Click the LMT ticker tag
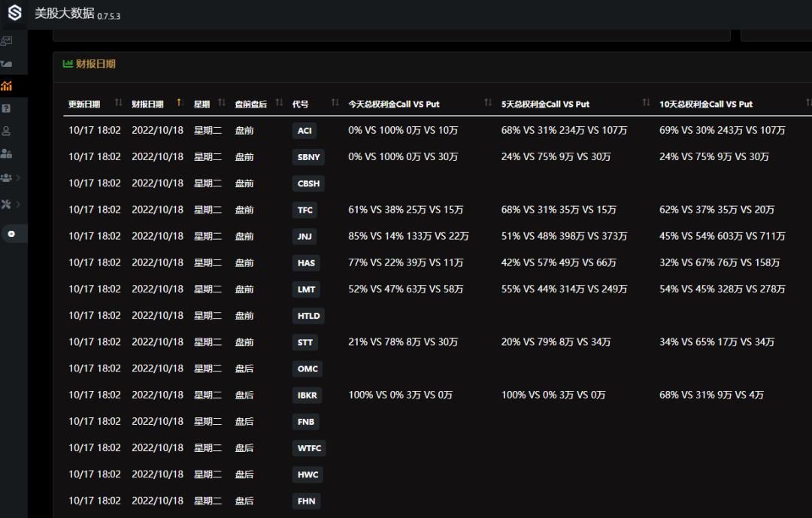This screenshot has width=812, height=518. point(306,289)
